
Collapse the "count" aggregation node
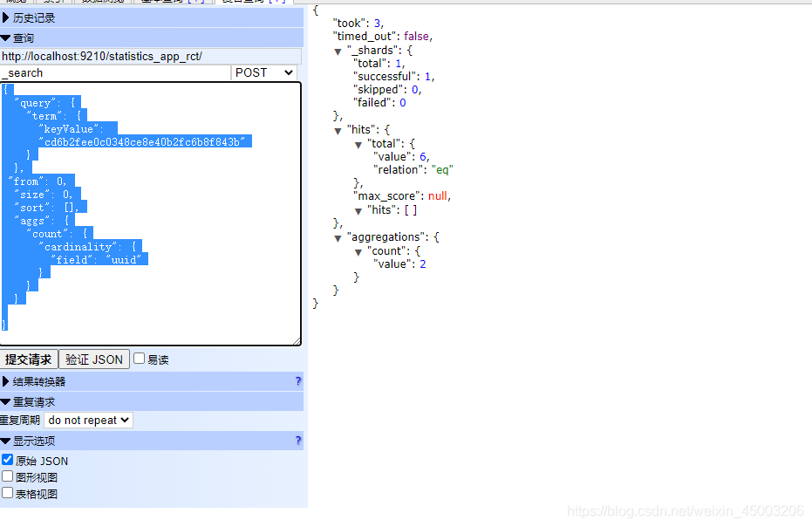358,252
